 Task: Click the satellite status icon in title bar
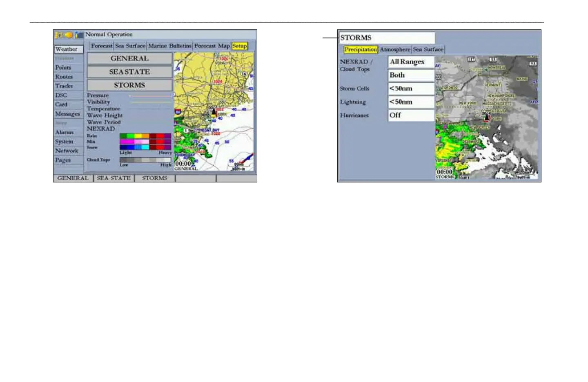pyautogui.click(x=59, y=35)
